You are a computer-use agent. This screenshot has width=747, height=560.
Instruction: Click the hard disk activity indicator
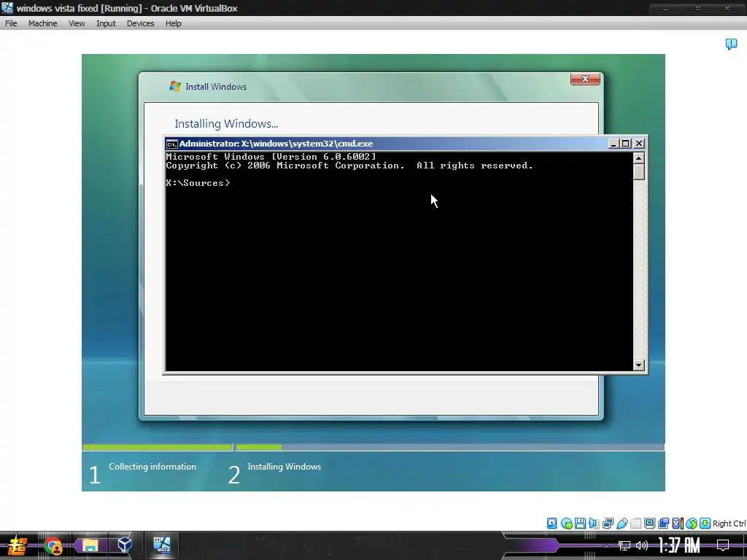click(x=551, y=524)
